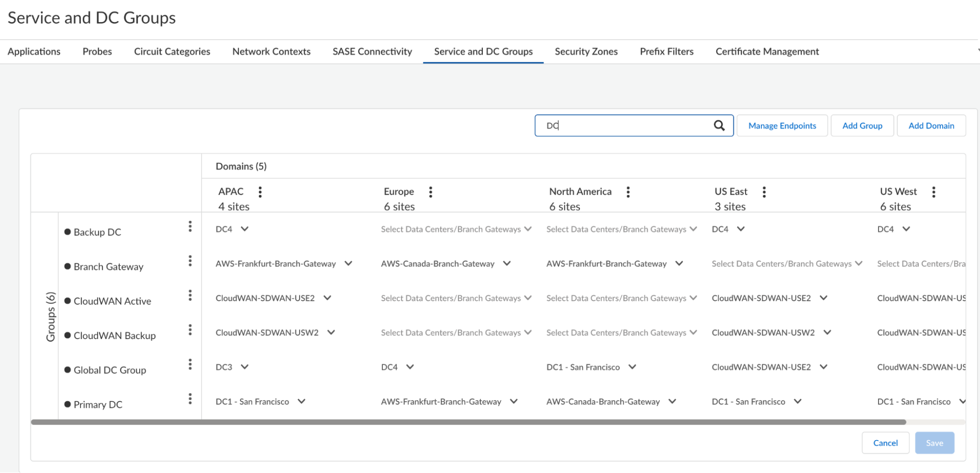Open Global DC Group North America dropdown

[x=632, y=367]
